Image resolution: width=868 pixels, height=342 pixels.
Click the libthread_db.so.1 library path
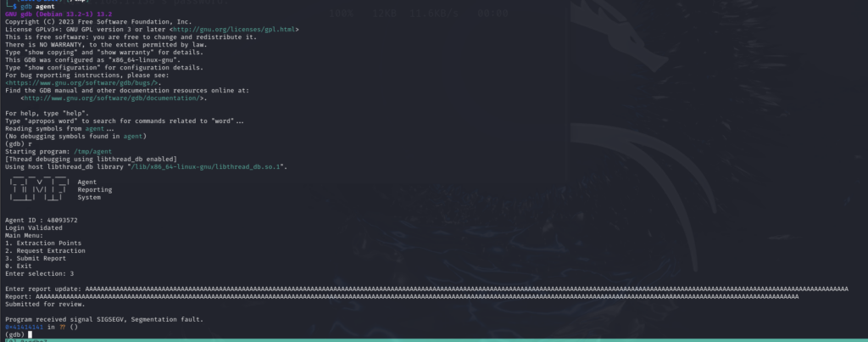pyautogui.click(x=206, y=167)
